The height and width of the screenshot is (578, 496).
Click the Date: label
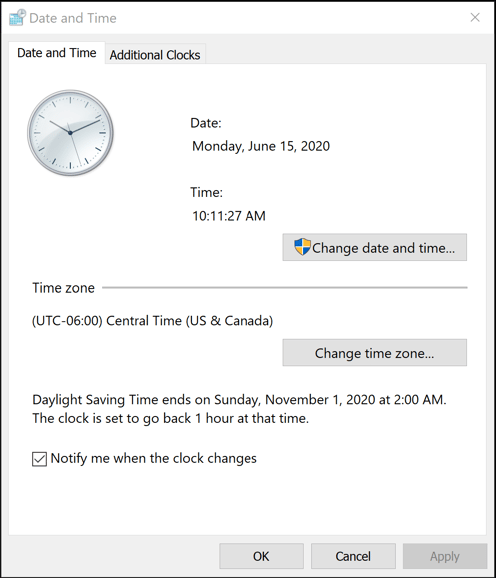pyautogui.click(x=206, y=123)
